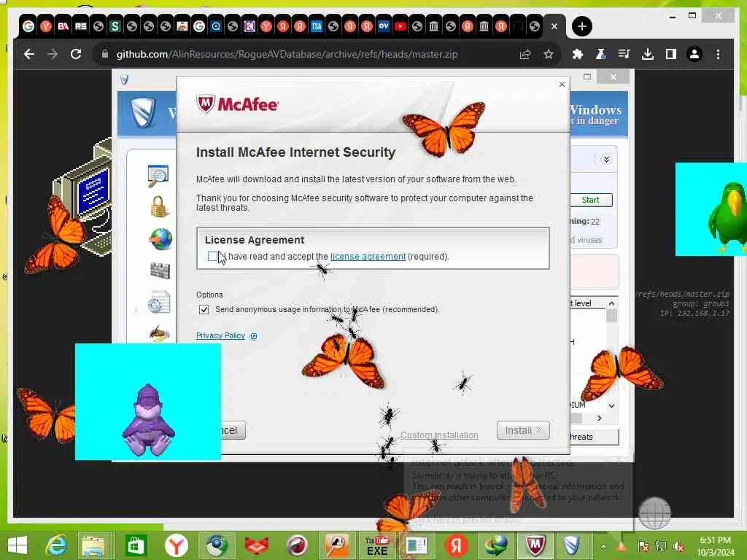Switch to the YouTube browser tab
This screenshot has width=747, height=560.
point(400,26)
